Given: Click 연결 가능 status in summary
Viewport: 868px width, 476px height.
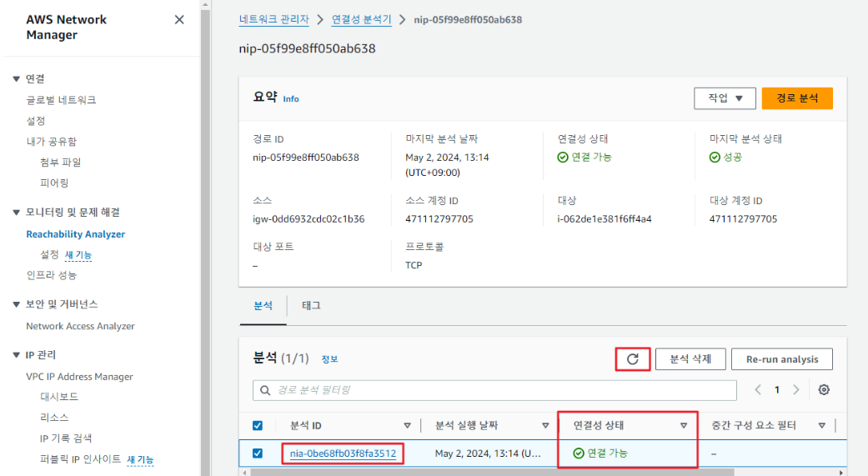Looking at the screenshot, I should pyautogui.click(x=585, y=158).
